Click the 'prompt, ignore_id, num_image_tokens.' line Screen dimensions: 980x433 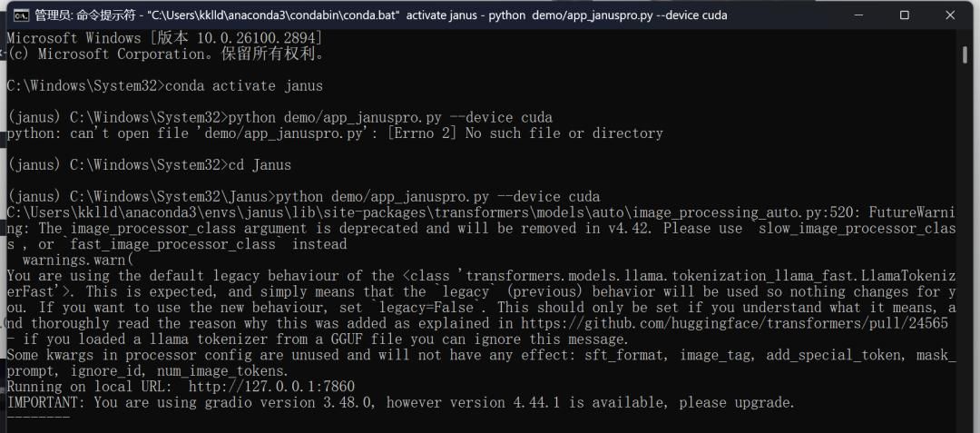(x=149, y=370)
